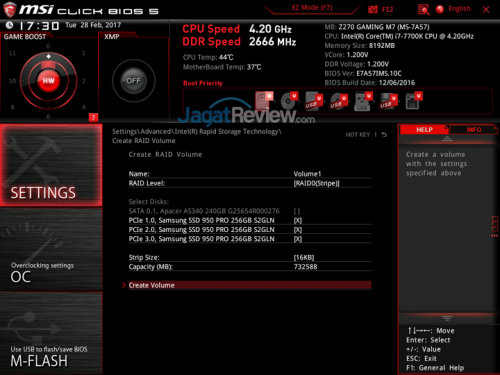This screenshot has height=375, width=500.
Task: Click Capacity (MB) value 732588
Action: click(305, 267)
